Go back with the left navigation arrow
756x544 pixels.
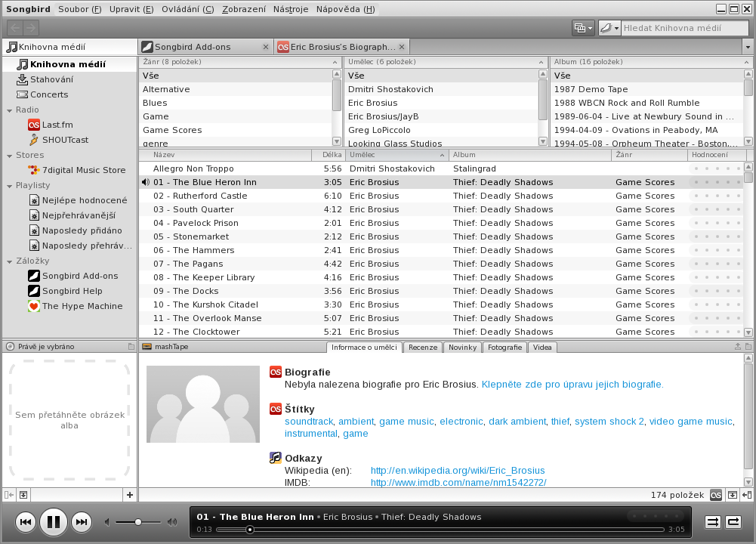(x=15, y=28)
